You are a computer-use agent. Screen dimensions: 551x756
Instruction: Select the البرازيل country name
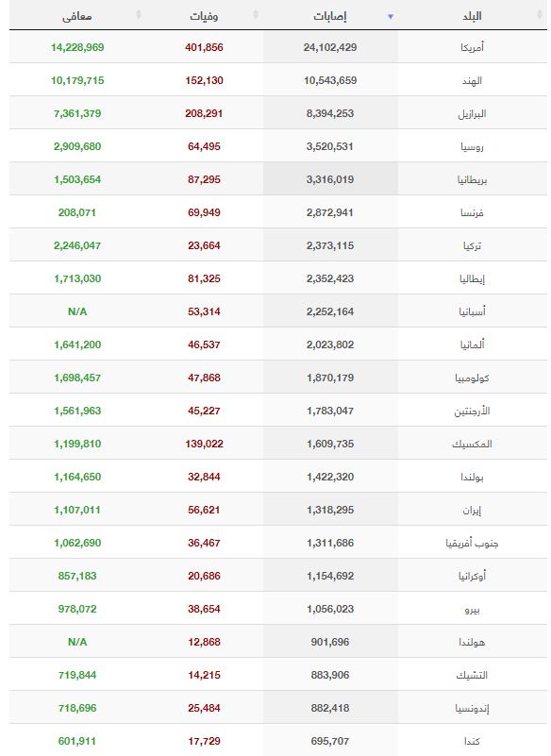[472, 114]
